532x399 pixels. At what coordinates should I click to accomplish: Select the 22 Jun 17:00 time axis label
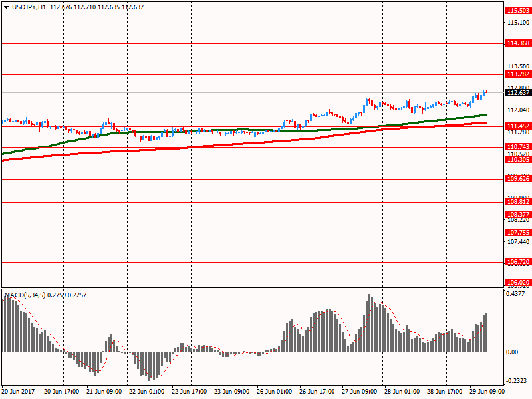pos(189,392)
